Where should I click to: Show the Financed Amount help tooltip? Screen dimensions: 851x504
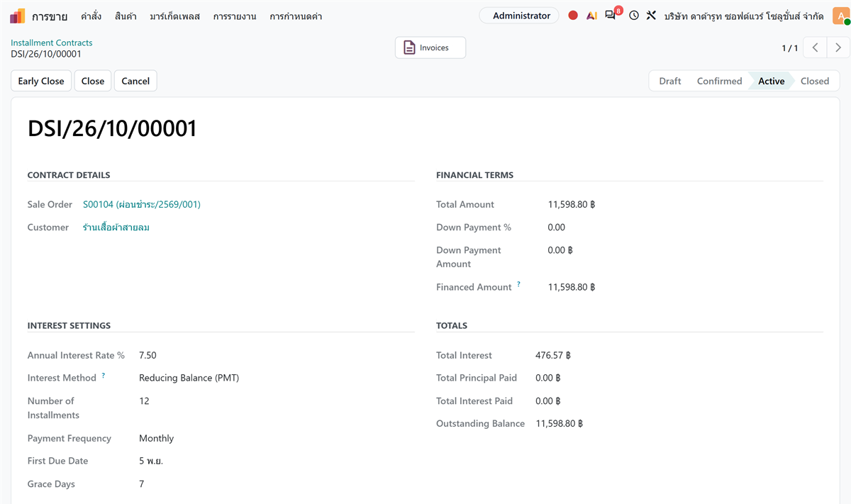point(518,285)
